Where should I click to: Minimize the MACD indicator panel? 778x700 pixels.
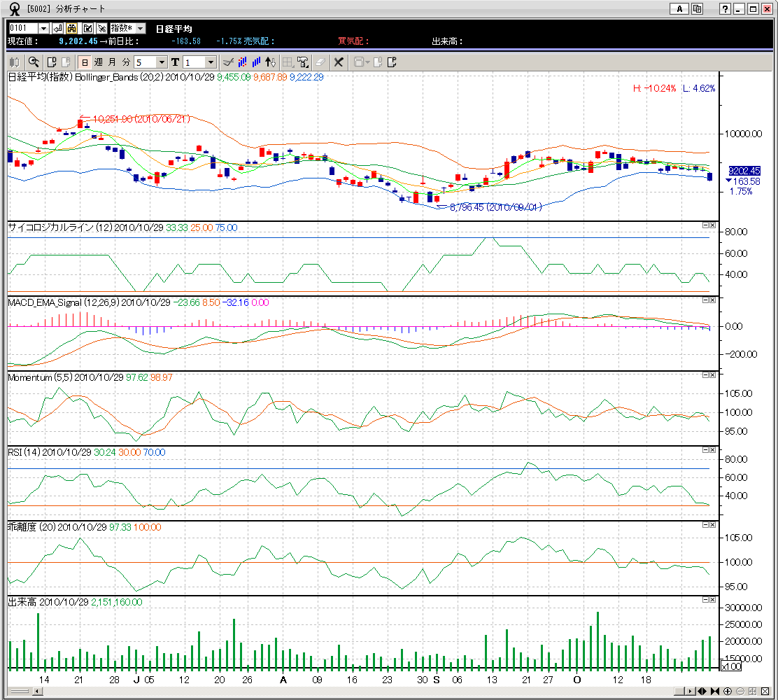(705, 300)
